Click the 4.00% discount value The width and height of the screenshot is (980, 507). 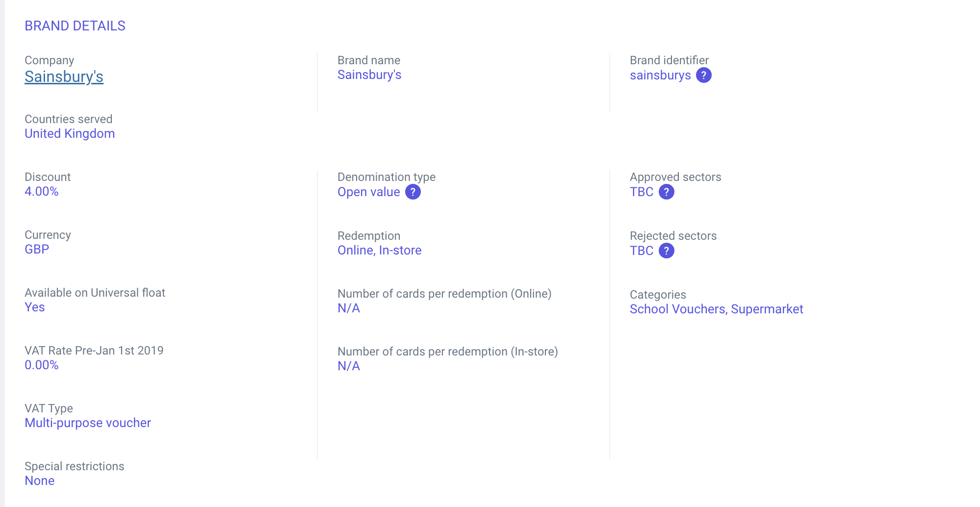[x=42, y=191]
